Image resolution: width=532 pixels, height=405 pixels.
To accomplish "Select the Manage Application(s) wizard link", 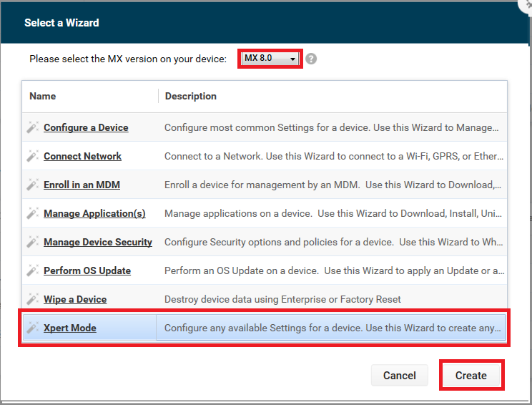I will click(x=94, y=213).
